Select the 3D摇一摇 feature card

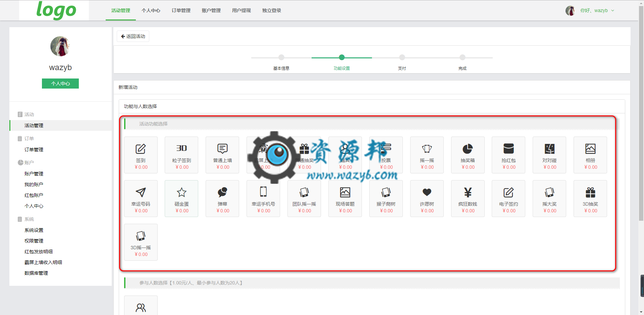click(x=141, y=242)
